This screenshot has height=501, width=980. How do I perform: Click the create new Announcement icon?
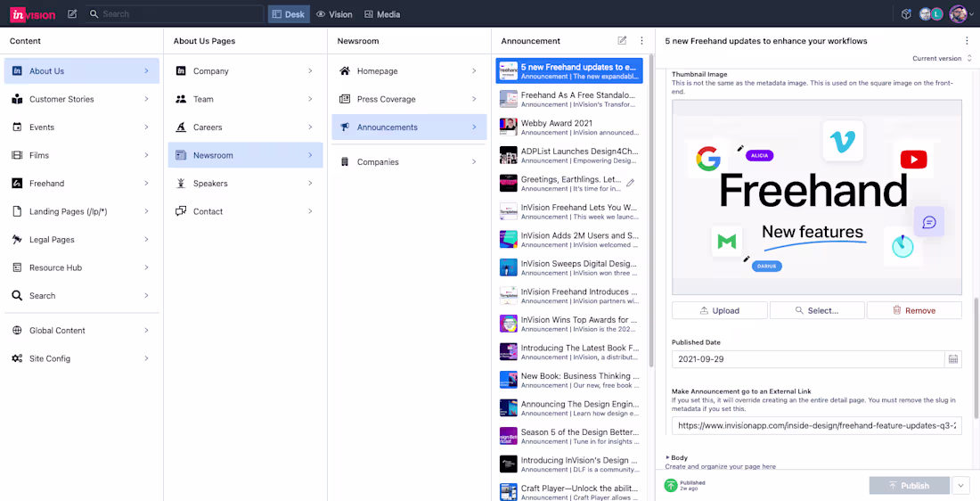pos(622,41)
